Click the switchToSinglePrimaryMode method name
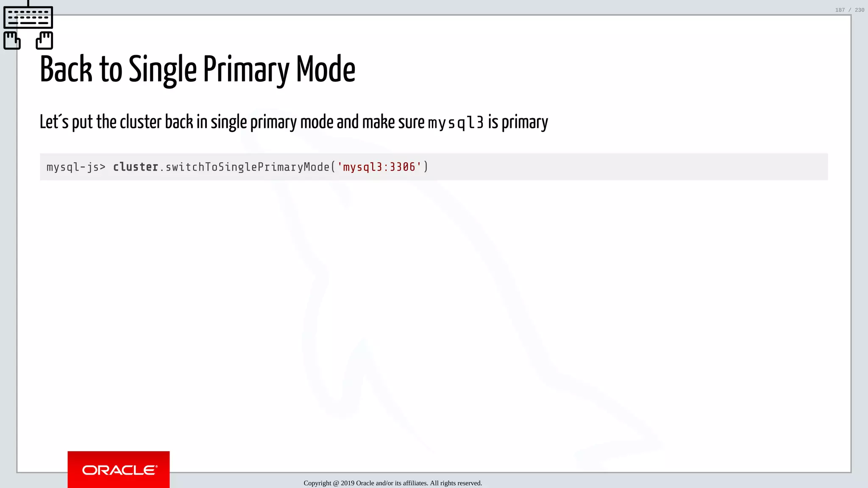The height and width of the screenshot is (488, 868). (248, 167)
